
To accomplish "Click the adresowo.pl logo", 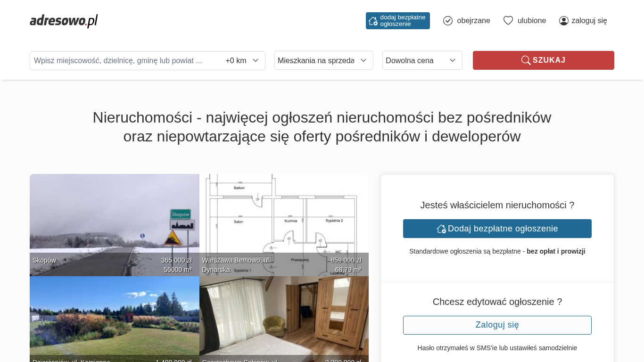I will [x=64, y=21].
